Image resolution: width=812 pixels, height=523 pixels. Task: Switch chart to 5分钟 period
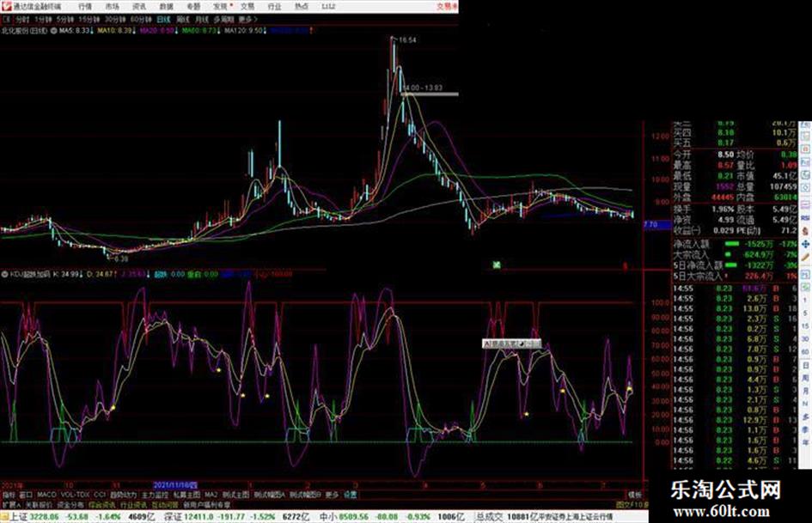tap(65, 19)
